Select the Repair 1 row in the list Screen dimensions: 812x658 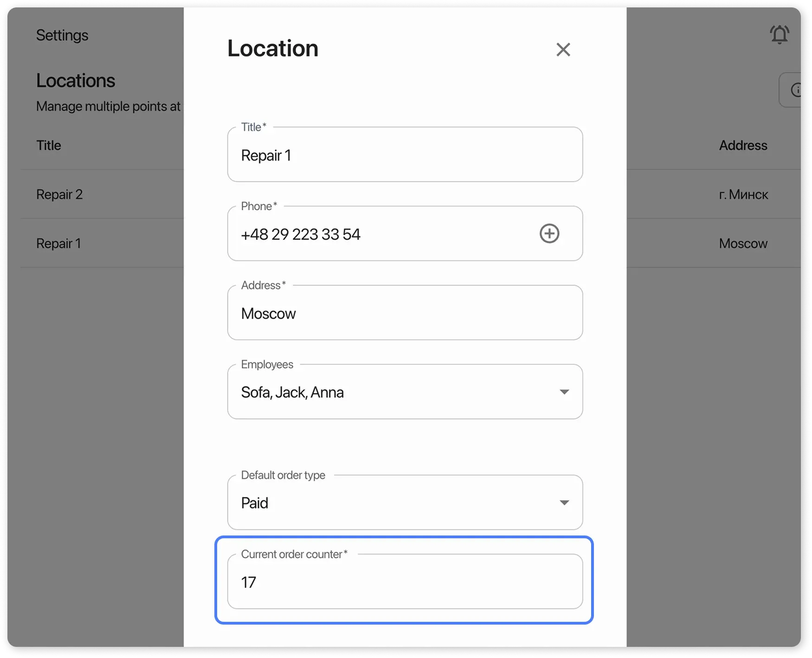tap(58, 244)
